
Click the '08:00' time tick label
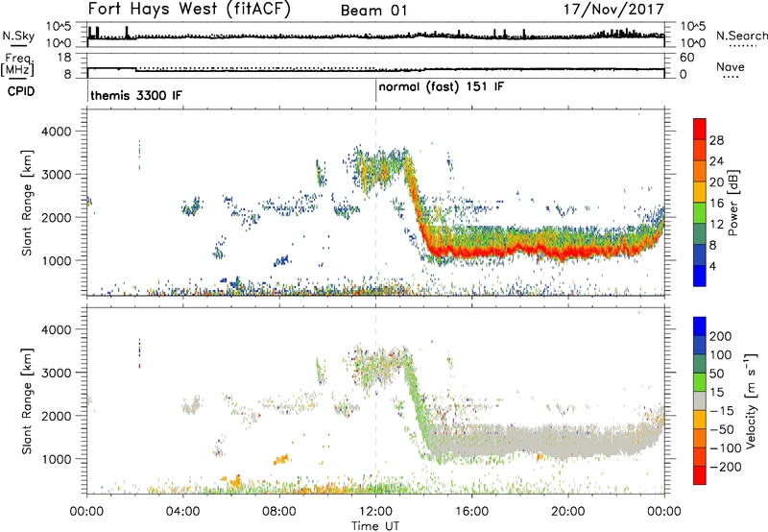[279, 512]
